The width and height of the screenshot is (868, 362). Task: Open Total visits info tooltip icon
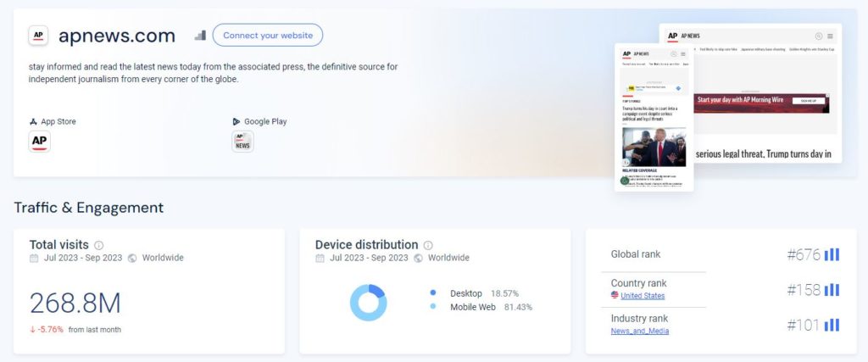[98, 245]
